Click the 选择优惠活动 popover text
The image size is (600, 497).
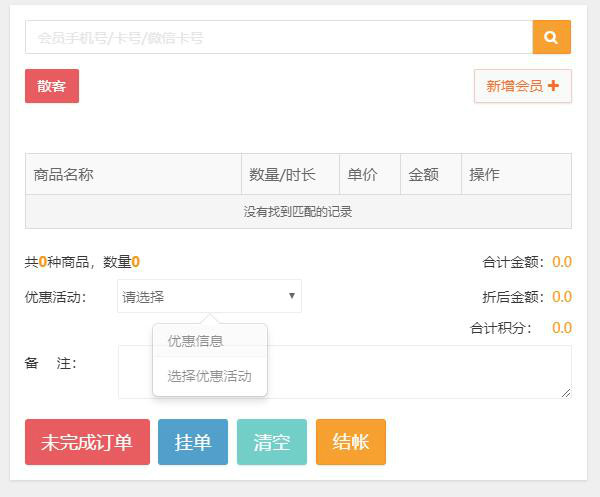[209, 377]
